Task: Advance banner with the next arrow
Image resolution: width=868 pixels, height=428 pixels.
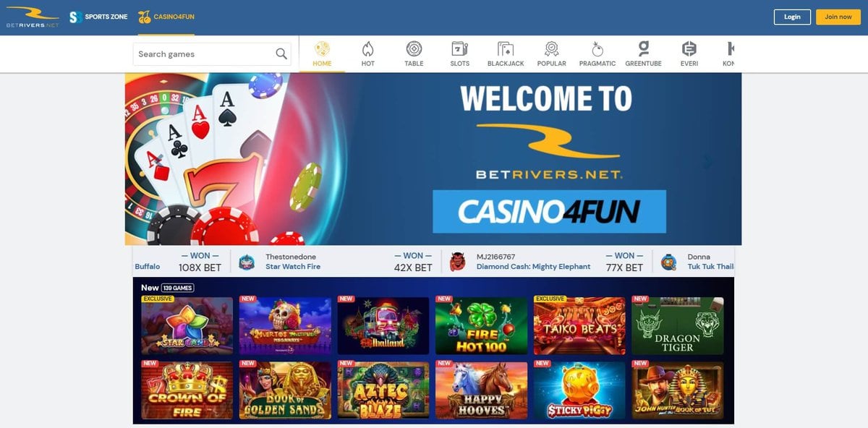Action: (x=707, y=162)
